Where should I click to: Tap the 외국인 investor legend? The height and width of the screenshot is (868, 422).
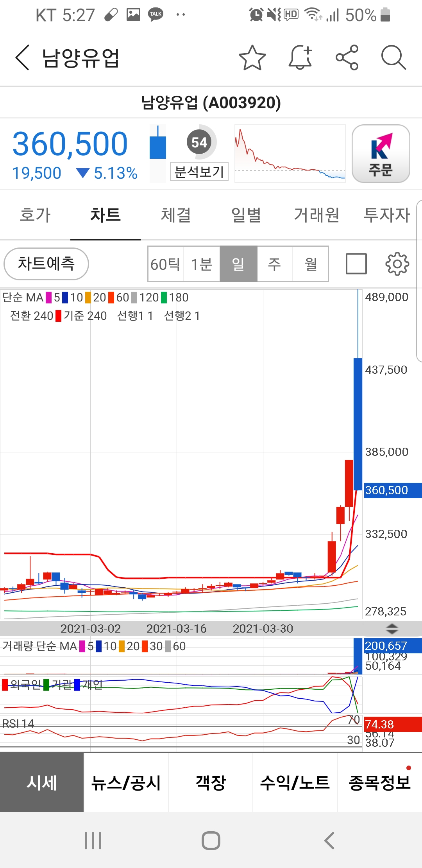click(x=21, y=685)
